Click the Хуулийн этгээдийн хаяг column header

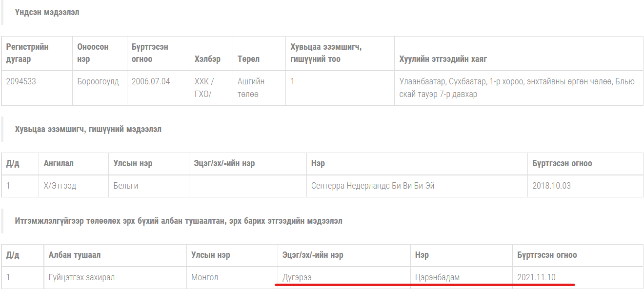(x=443, y=59)
